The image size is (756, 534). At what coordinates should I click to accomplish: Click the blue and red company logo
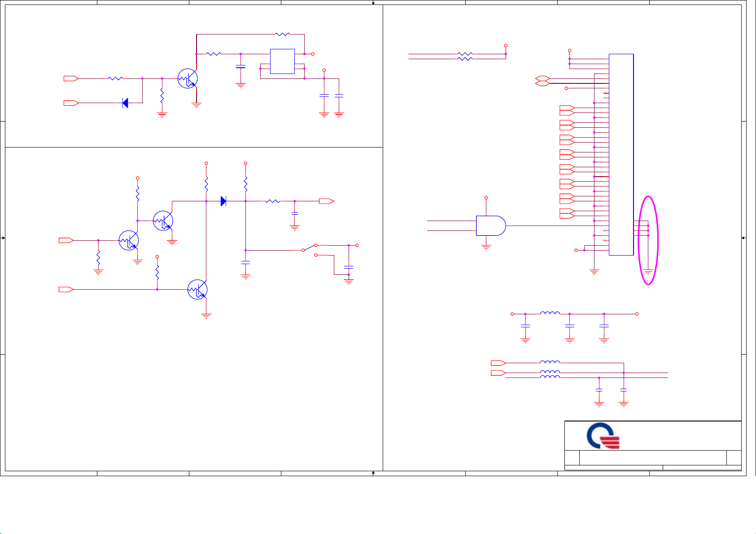(603, 436)
